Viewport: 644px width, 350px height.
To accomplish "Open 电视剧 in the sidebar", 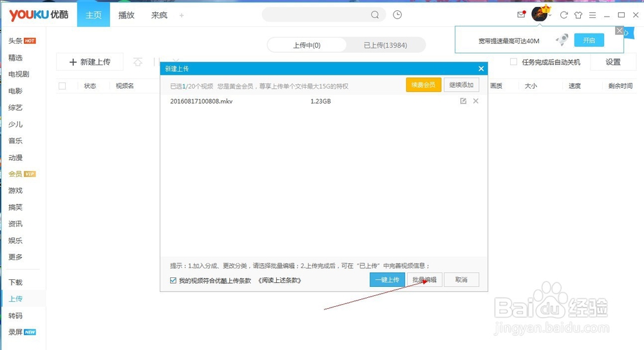I will (19, 74).
